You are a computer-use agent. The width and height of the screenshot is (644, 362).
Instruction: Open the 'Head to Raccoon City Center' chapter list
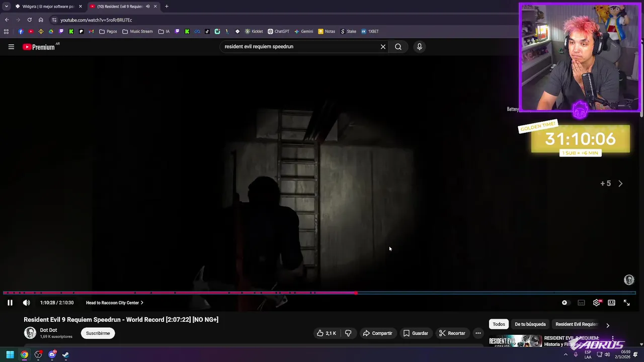point(115,303)
